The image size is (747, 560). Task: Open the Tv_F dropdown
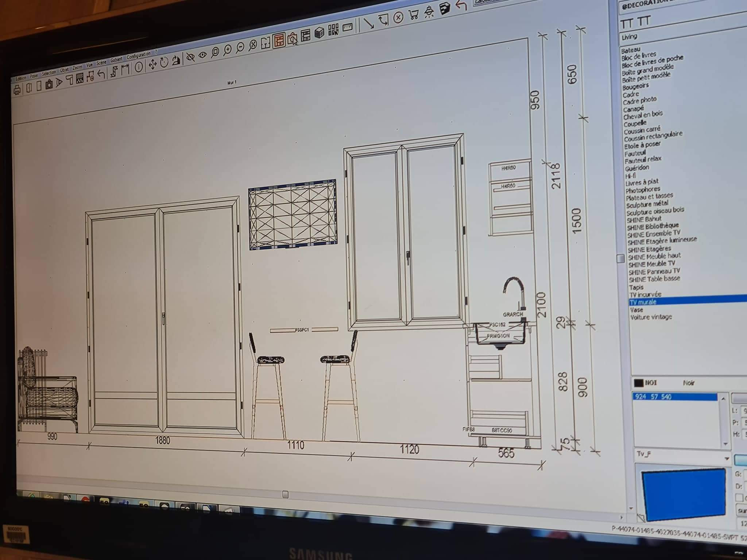coord(727,459)
